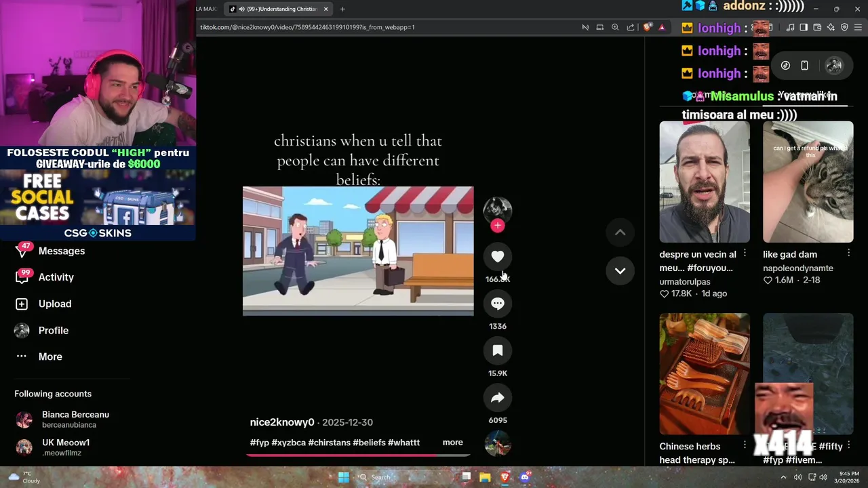The image size is (868, 488).
Task: Click the #whattt hashtag
Action: click(x=403, y=443)
